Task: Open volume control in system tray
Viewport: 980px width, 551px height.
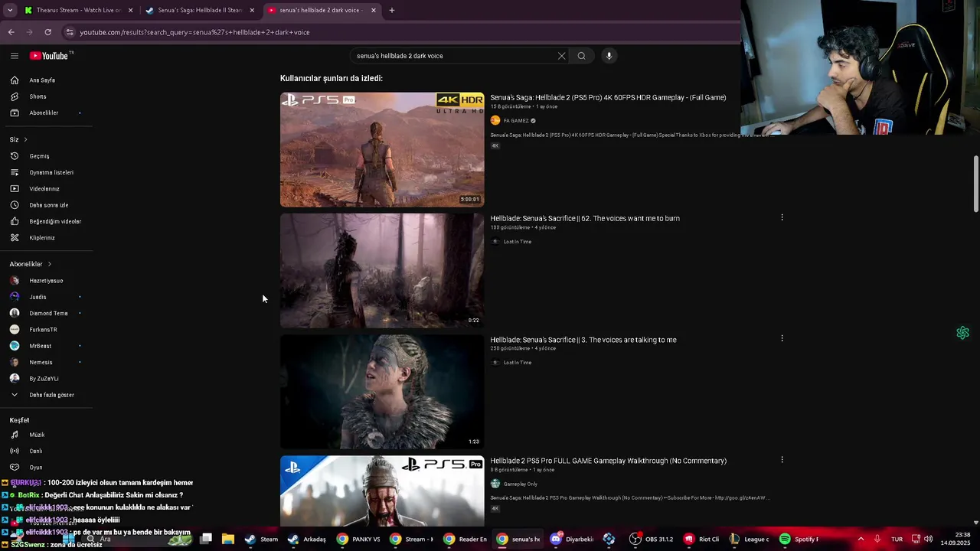Action: pyautogui.click(x=928, y=539)
